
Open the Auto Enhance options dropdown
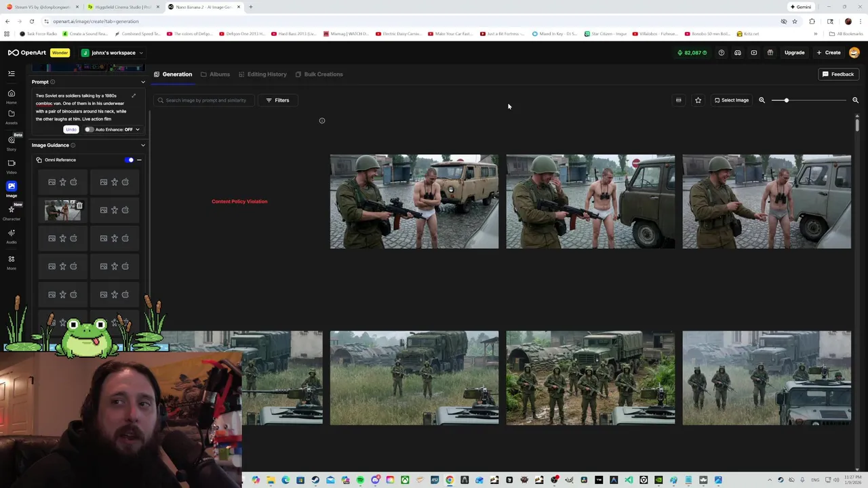(137, 129)
